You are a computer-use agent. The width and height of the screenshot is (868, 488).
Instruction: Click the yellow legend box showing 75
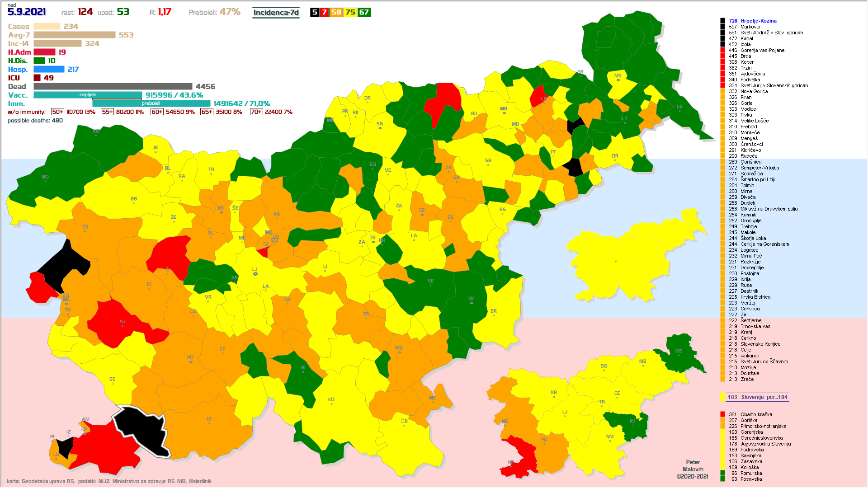350,13
